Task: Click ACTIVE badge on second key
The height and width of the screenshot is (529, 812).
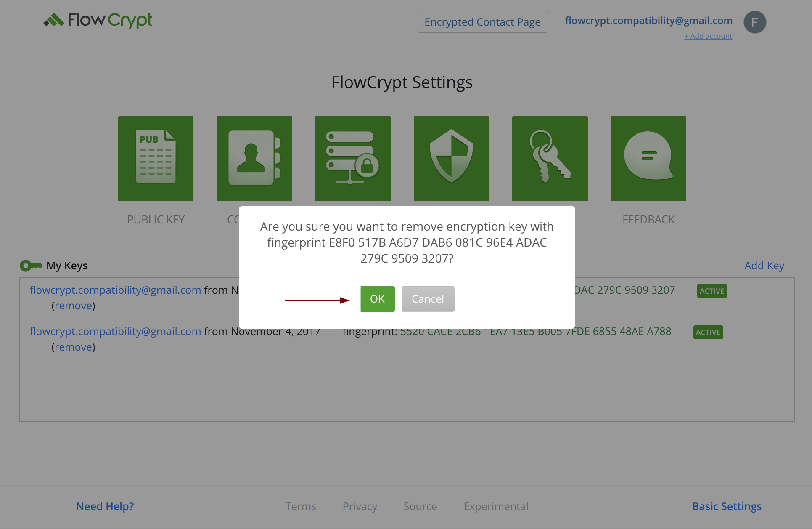Action: 708,332
